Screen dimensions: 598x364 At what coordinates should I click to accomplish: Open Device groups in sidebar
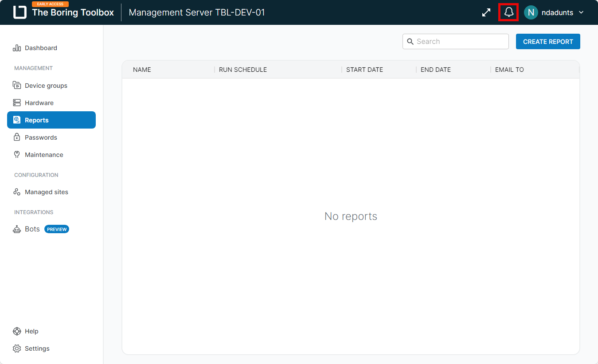pos(46,86)
